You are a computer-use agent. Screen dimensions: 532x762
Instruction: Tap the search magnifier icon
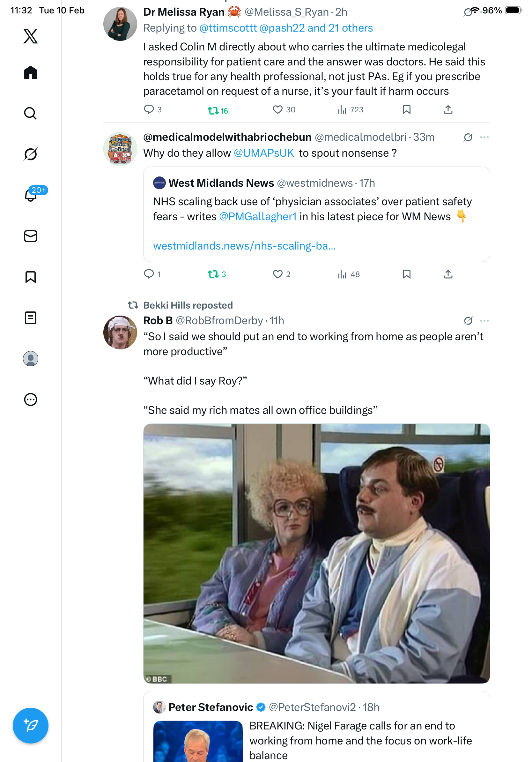click(31, 114)
